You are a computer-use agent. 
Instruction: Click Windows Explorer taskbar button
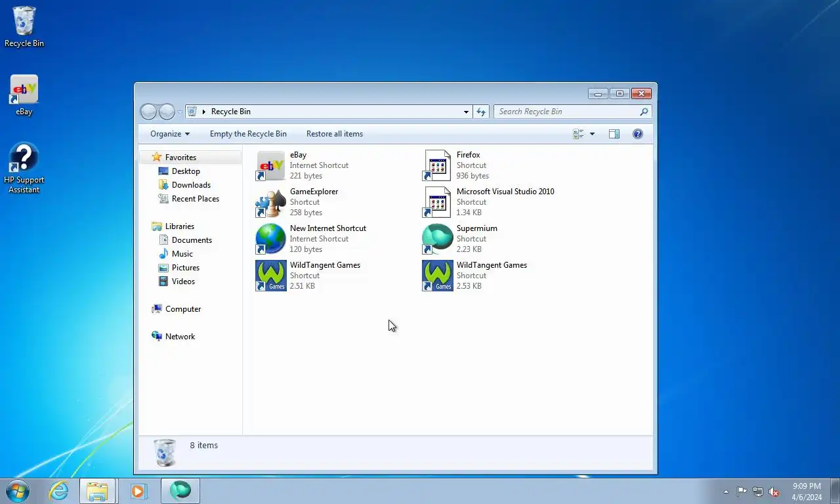[x=98, y=491]
